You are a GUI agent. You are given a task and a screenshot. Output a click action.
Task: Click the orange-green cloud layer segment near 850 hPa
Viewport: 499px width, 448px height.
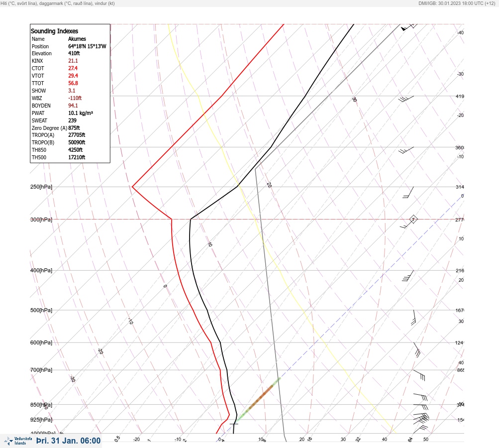tap(259, 399)
